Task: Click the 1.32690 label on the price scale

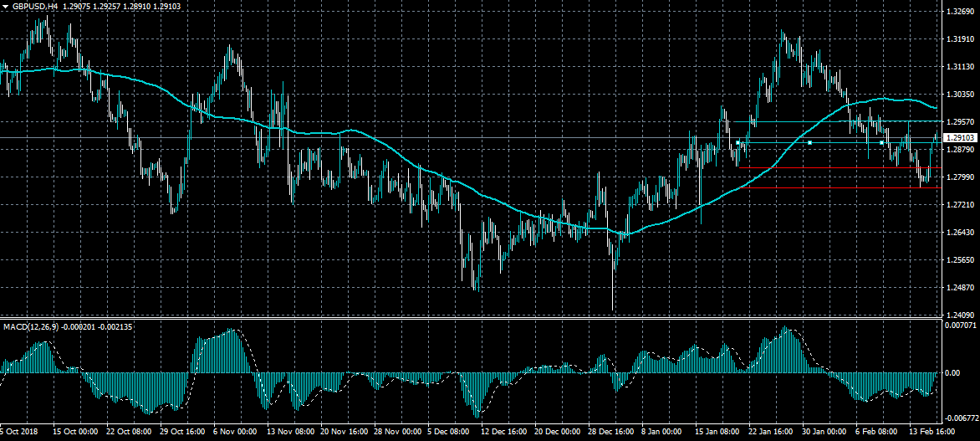Action: 958,13
